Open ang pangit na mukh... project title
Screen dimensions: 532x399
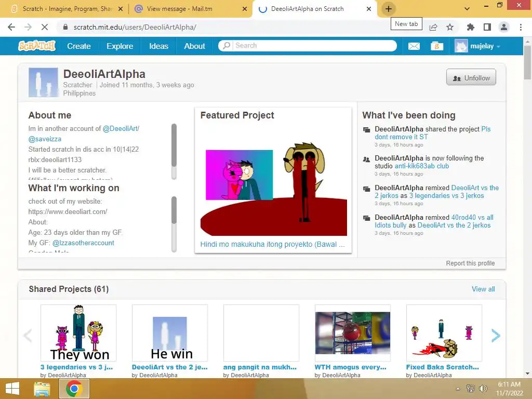[260, 367]
